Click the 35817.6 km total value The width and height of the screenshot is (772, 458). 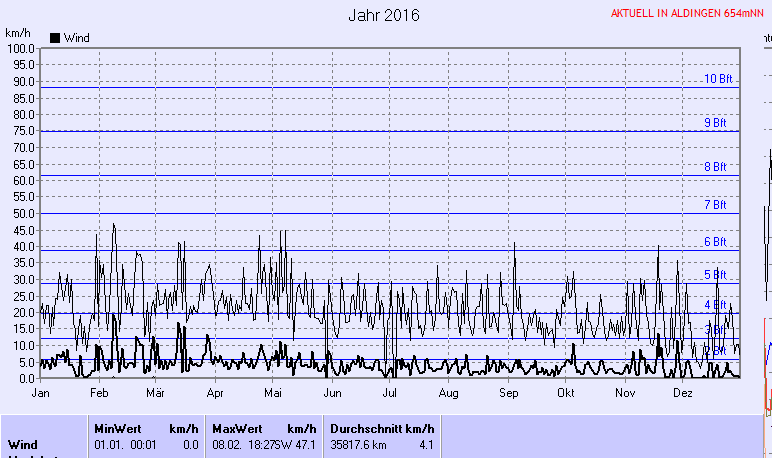pyautogui.click(x=356, y=443)
